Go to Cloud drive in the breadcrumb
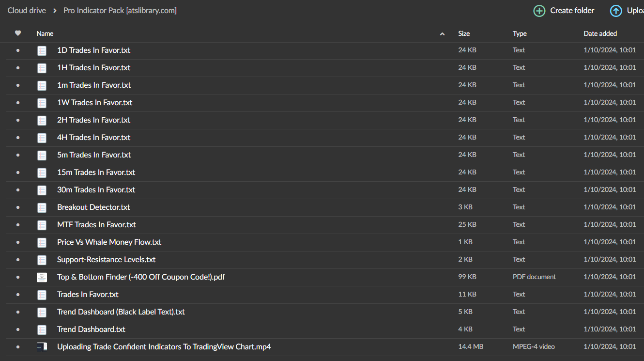This screenshot has width=644, height=361. 27,11
